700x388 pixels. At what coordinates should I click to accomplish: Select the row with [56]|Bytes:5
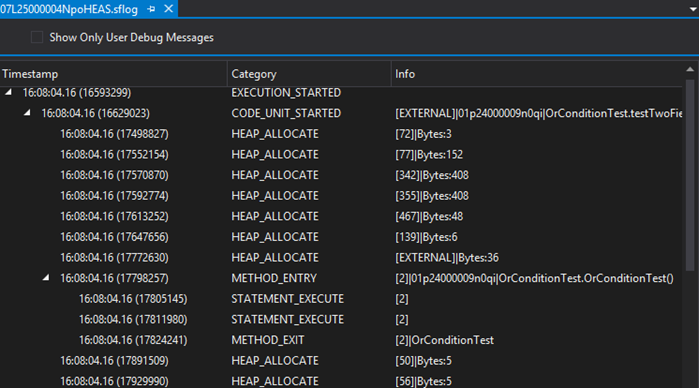click(341, 381)
